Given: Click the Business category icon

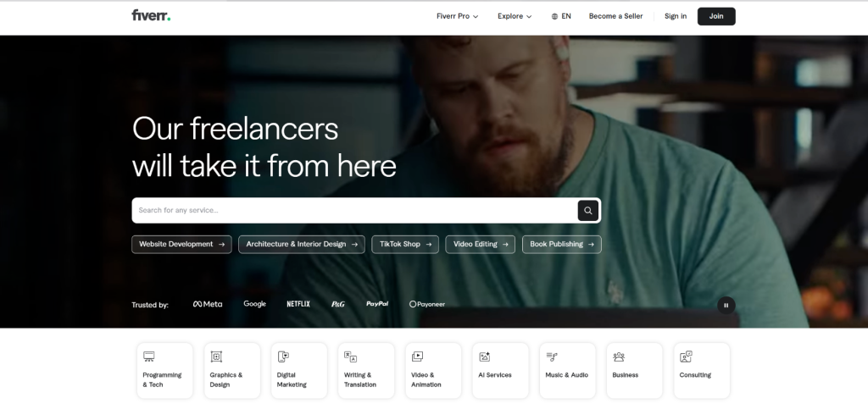Looking at the screenshot, I should pyautogui.click(x=619, y=357).
